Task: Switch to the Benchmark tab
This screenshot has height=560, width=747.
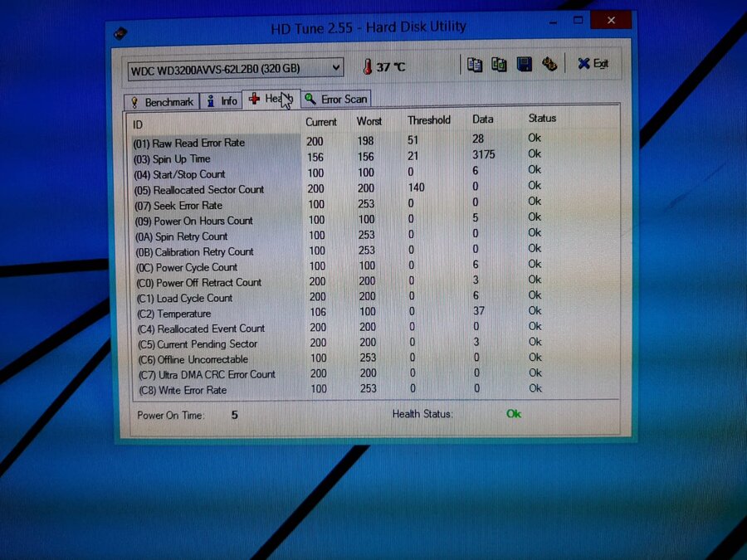Action: click(162, 102)
